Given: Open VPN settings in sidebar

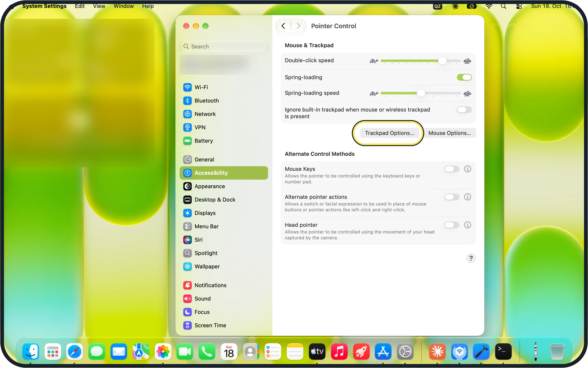Looking at the screenshot, I should (224, 127).
